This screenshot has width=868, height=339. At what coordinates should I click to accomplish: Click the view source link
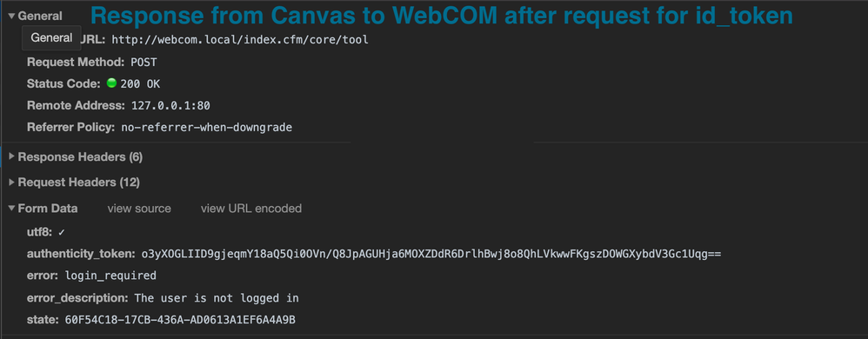[x=139, y=209]
